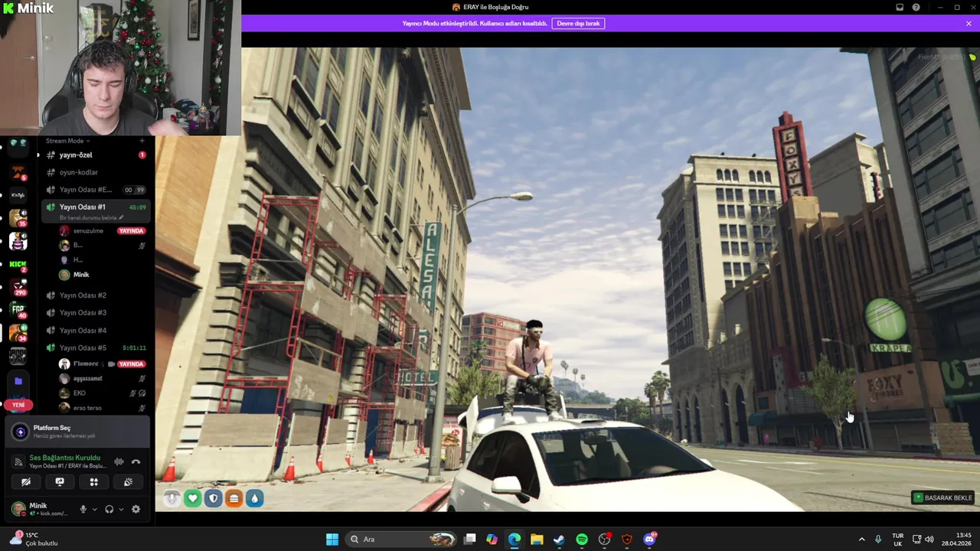Click blue shield armor HUD icon
Screen dimensions: 980x551
point(214,498)
